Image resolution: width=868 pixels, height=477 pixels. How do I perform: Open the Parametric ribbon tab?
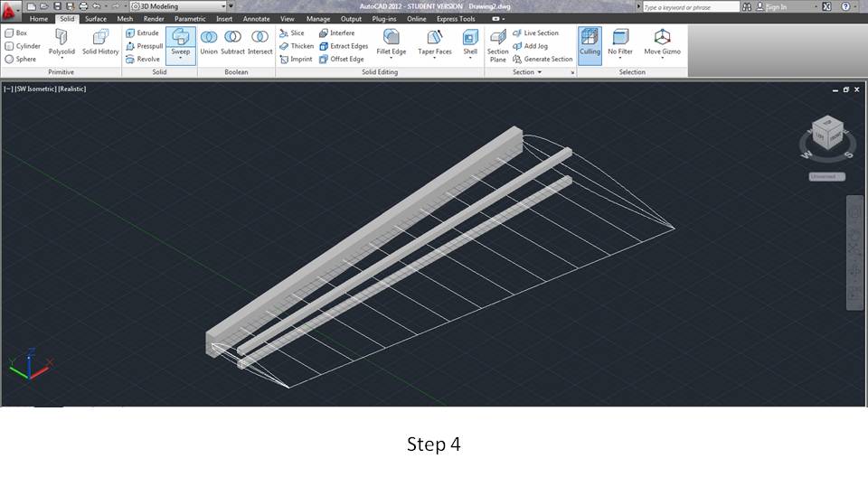pyautogui.click(x=190, y=19)
